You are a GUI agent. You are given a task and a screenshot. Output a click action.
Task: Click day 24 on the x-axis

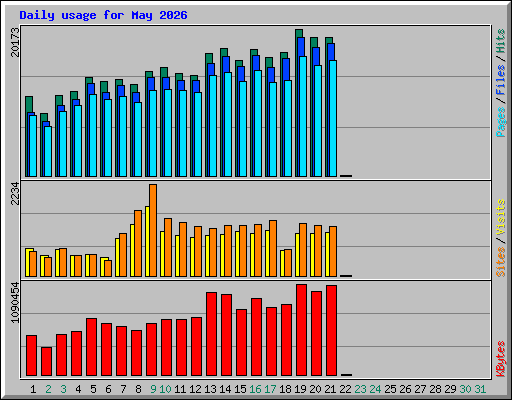375,389
